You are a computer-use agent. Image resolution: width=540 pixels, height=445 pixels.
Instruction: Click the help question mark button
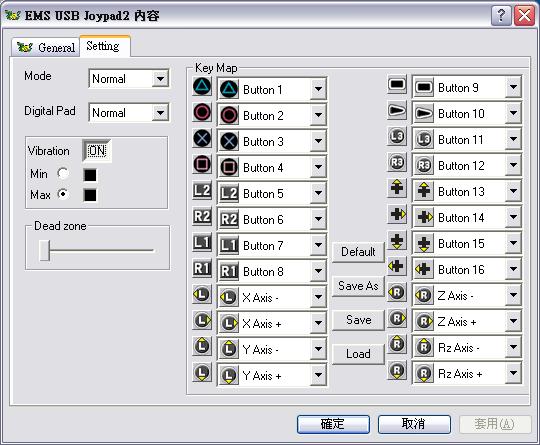pos(501,15)
